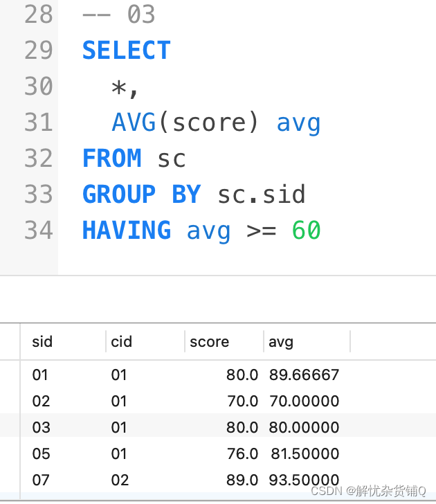Click the number 60 in HAVING clause
Image resolution: width=436 pixels, height=504 pixels.
pos(306,230)
